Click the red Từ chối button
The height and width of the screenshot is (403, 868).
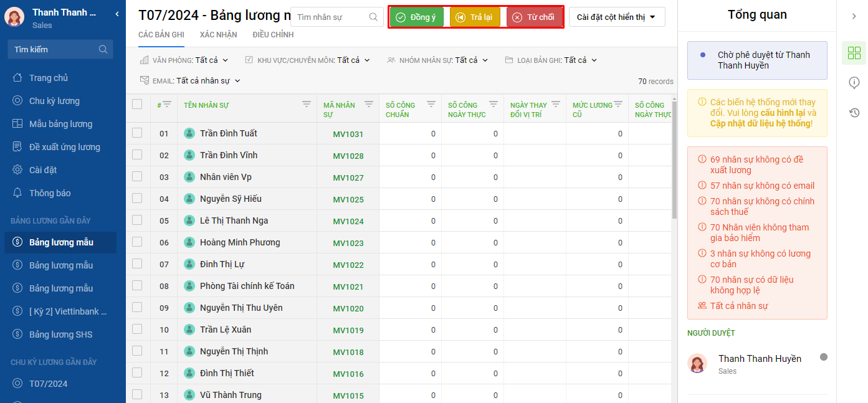pyautogui.click(x=534, y=17)
